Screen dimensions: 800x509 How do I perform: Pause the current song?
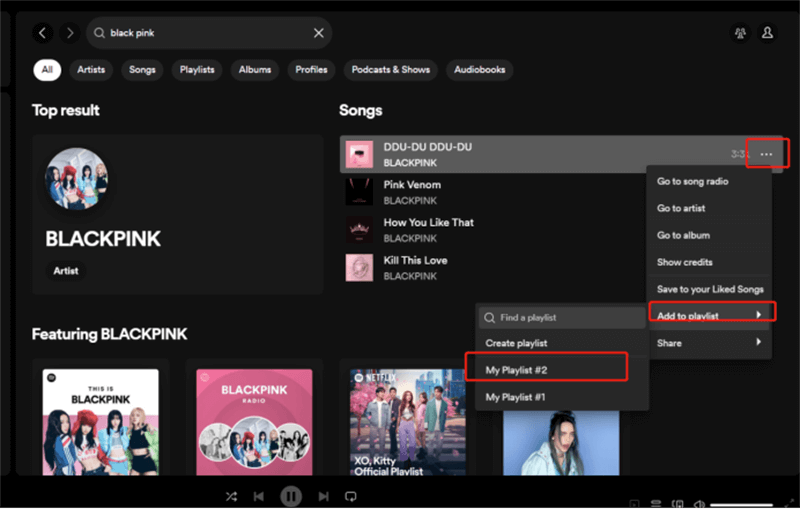click(291, 496)
